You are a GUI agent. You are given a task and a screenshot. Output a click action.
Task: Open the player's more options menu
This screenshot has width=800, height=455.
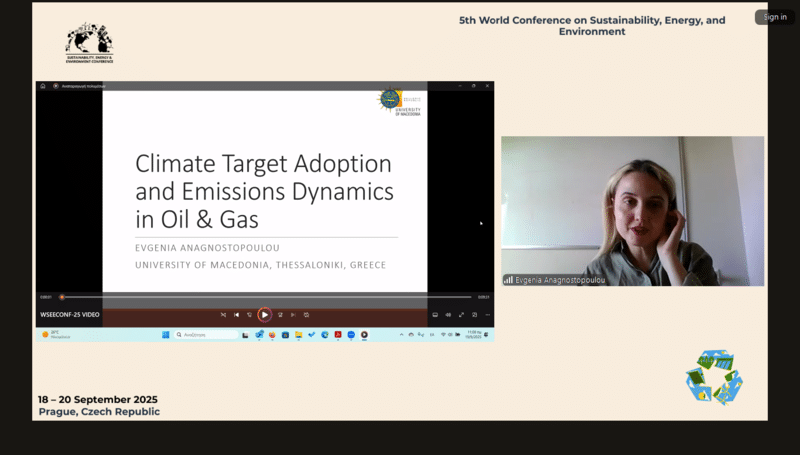[x=487, y=315]
